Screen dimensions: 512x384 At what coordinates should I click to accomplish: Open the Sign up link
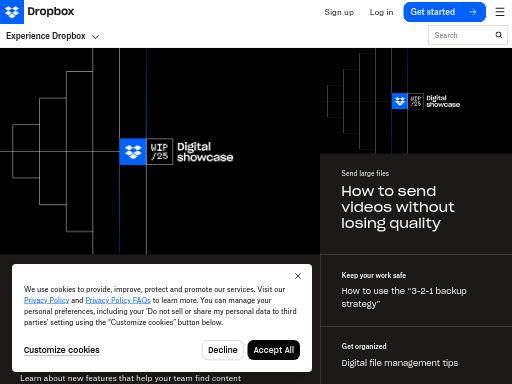(x=339, y=12)
